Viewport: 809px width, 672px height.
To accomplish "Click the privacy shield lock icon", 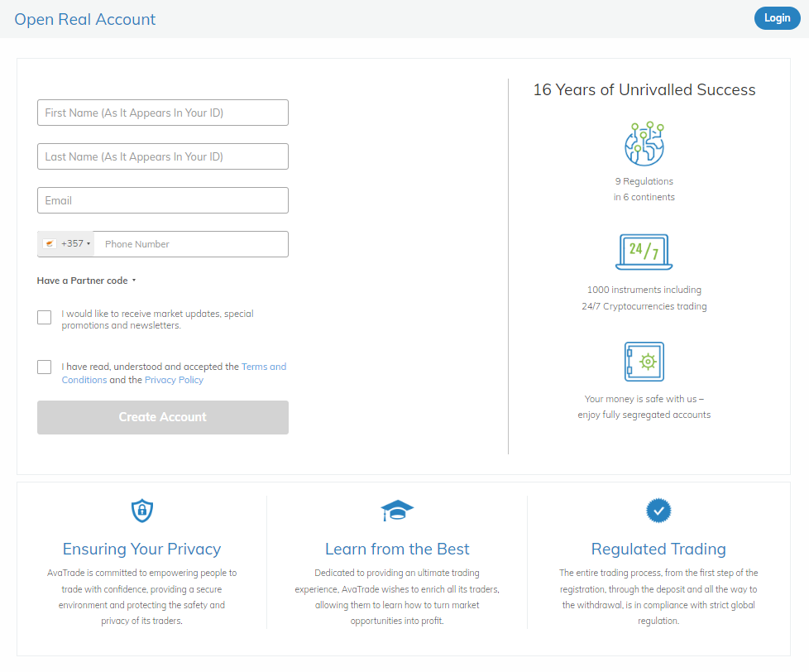I will point(142,511).
